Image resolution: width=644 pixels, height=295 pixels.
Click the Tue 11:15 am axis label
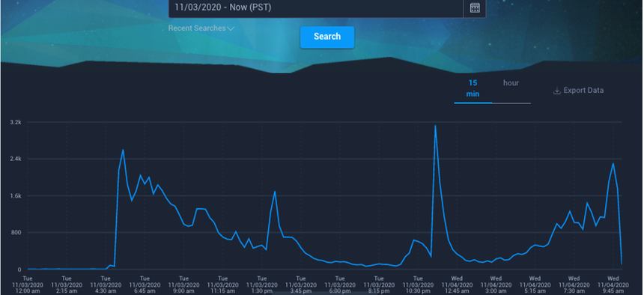pos(222,285)
